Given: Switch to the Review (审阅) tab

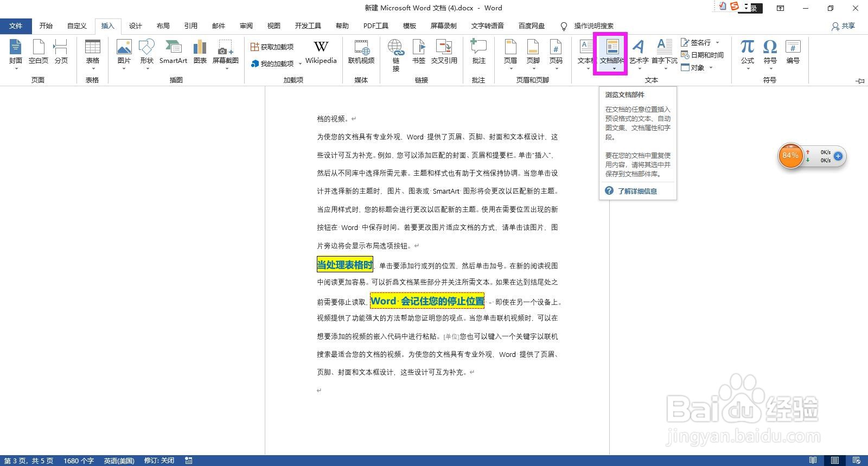Looking at the screenshot, I should point(246,25).
